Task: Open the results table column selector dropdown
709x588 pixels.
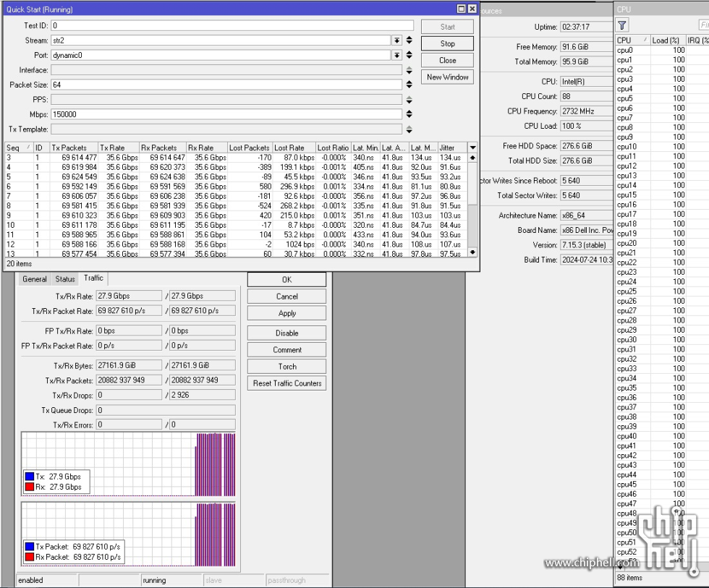Action: click(x=472, y=148)
